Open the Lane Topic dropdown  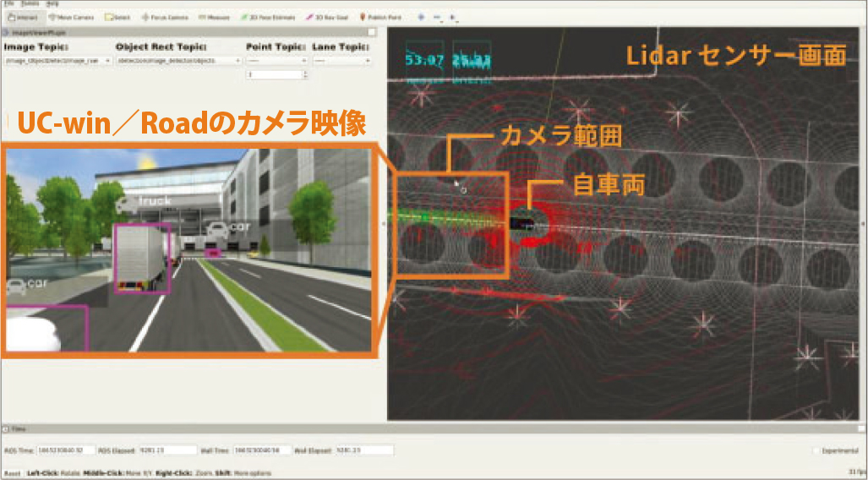[341, 61]
